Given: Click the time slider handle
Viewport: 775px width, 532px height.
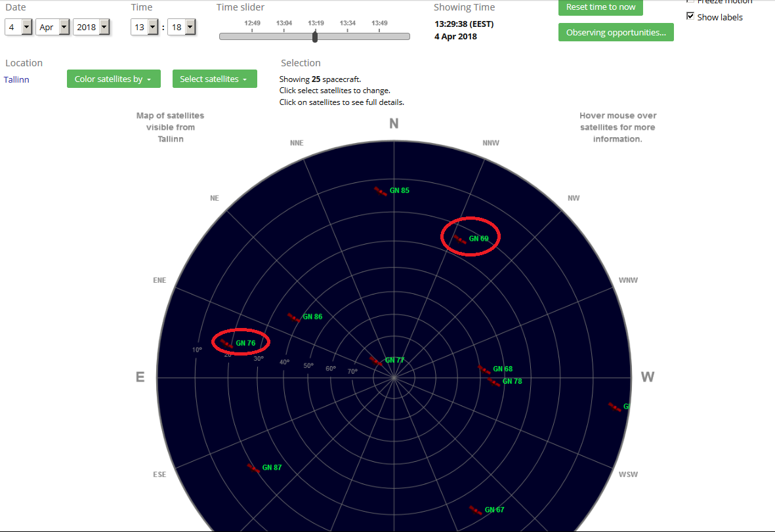Looking at the screenshot, I should (x=315, y=37).
